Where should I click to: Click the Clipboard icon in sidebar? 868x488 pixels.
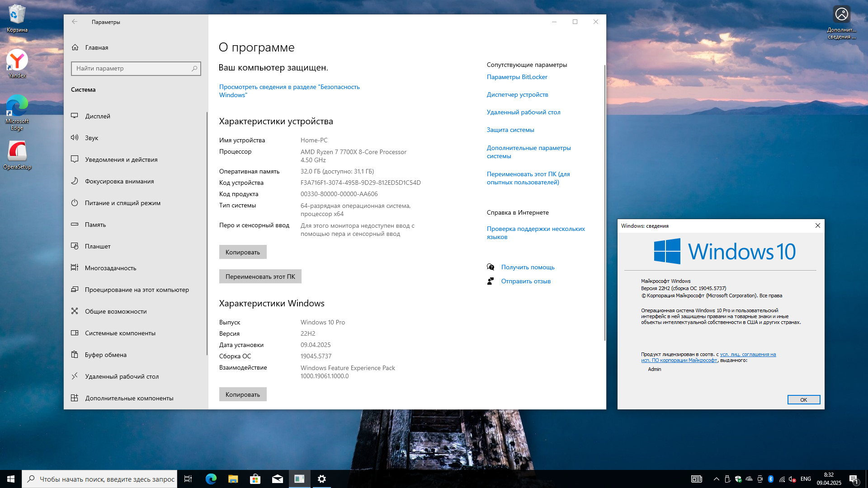(x=75, y=355)
